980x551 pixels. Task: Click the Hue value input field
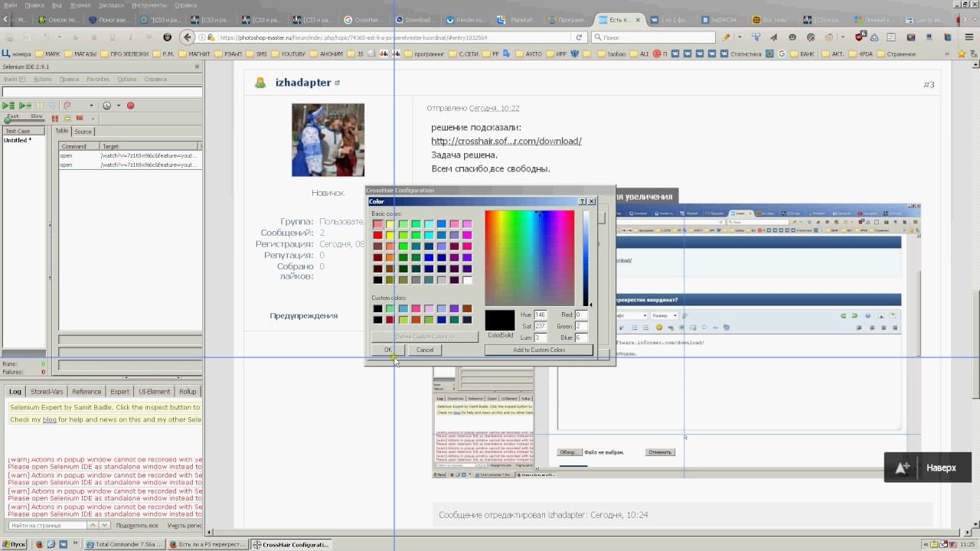(540, 315)
